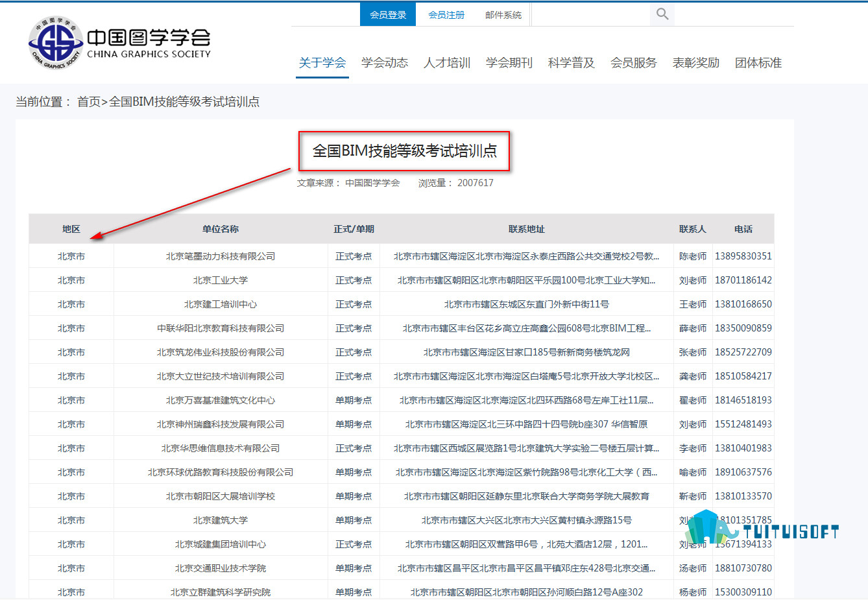
Task: Select 北京筑龙伟业科技股份有限公司 cell
Action: pyautogui.click(x=221, y=352)
